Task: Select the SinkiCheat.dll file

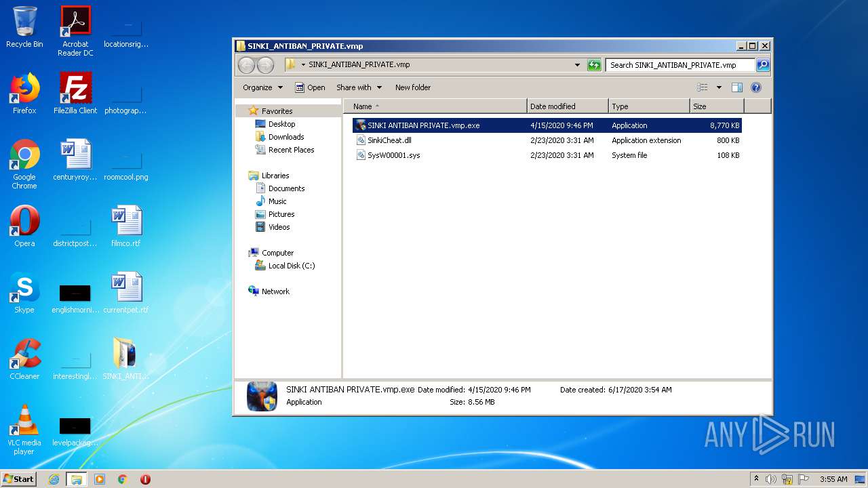Action: click(x=547, y=140)
